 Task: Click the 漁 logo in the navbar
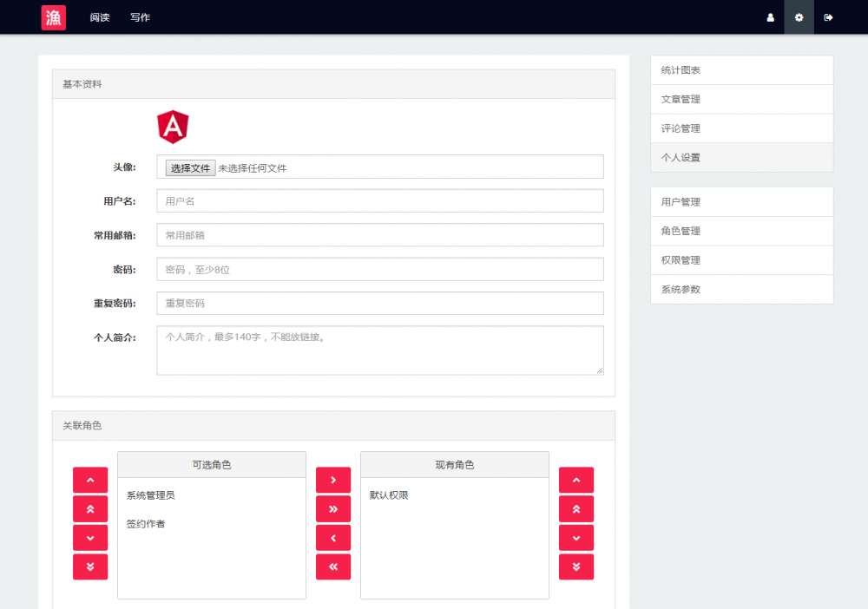53,17
